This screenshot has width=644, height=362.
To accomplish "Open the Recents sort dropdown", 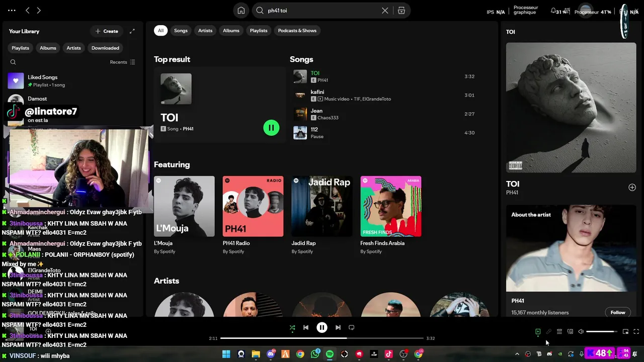I will [122, 62].
